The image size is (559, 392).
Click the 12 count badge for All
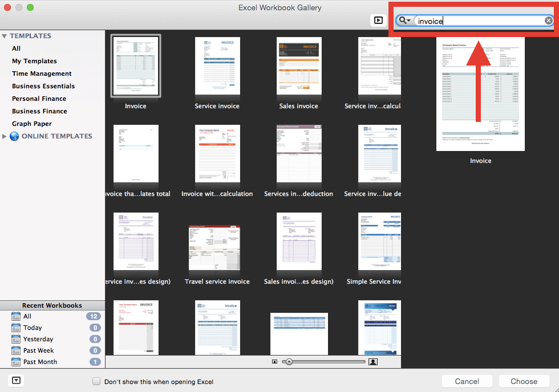[94, 316]
